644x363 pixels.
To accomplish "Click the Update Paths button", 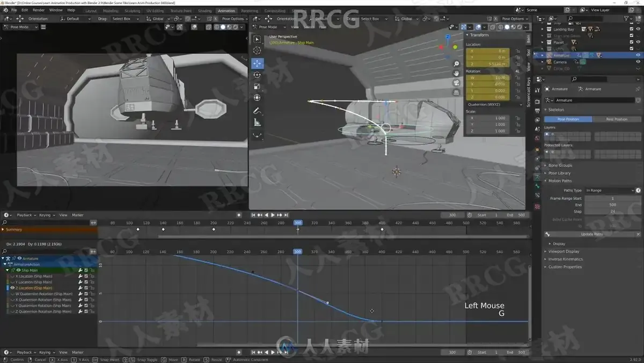I will coord(592,234).
